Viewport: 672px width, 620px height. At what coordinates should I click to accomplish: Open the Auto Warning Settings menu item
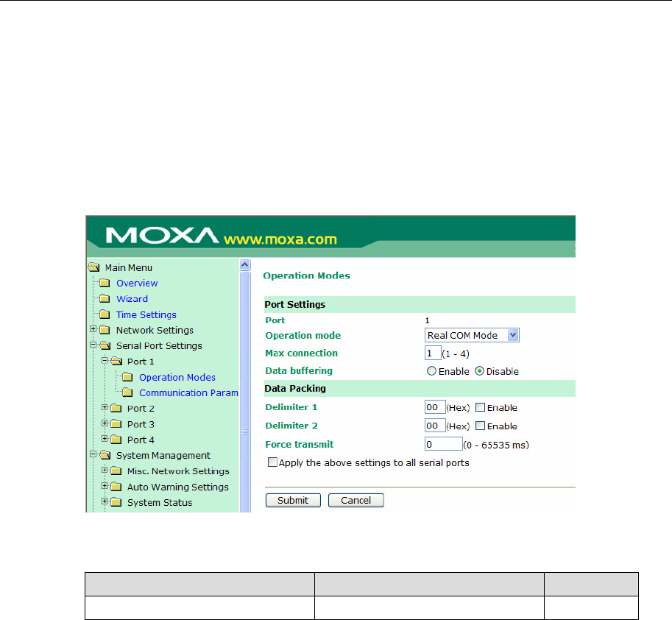click(177, 487)
